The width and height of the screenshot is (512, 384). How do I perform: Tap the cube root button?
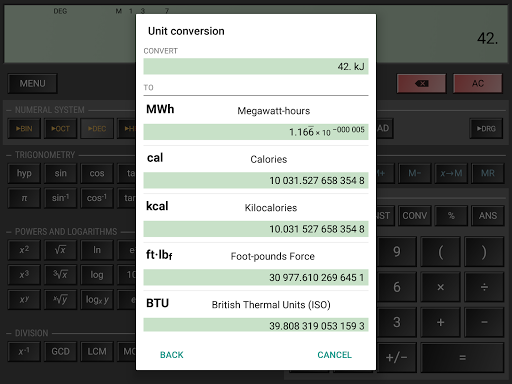[x=60, y=274]
